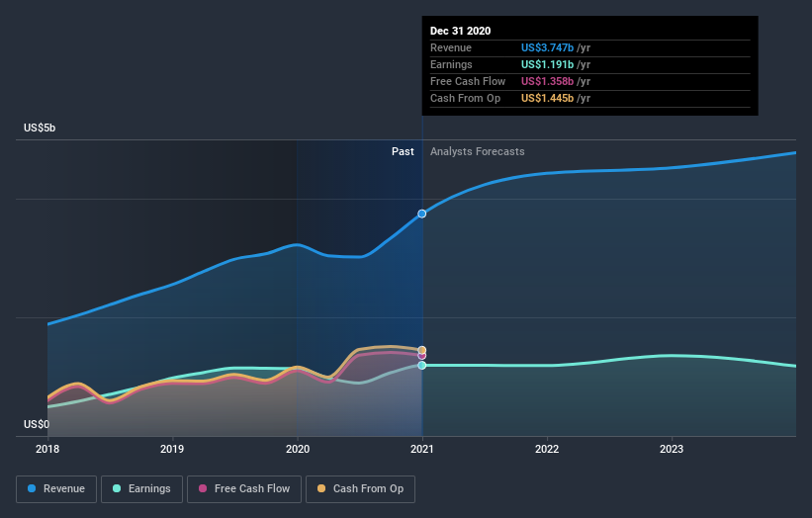Click the US$3.747b revenue value
The height and width of the screenshot is (518, 812).
(x=547, y=47)
